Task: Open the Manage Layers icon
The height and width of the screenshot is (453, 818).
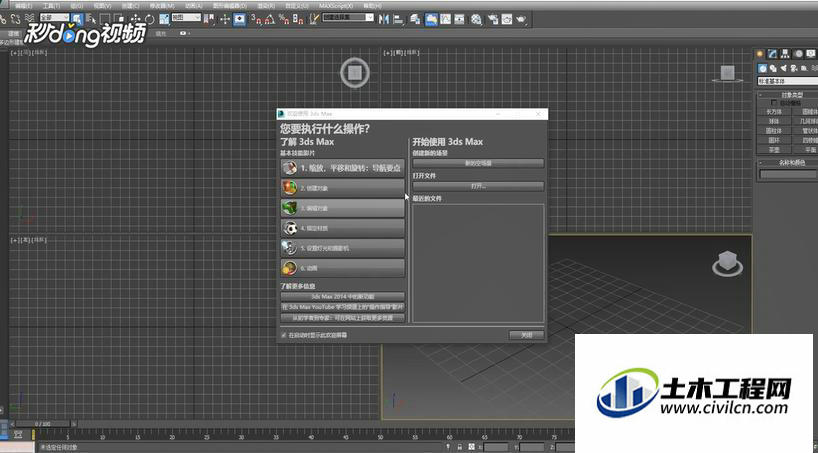Action: tap(415, 19)
